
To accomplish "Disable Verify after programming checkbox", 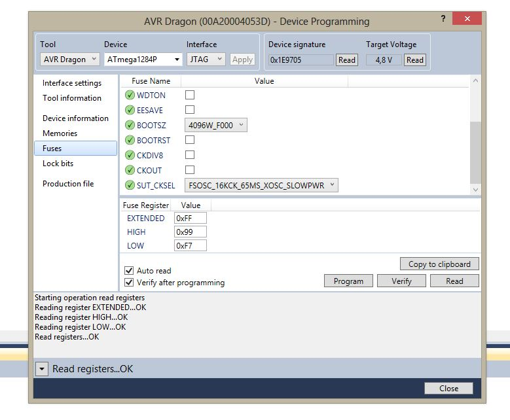I will (x=129, y=282).
